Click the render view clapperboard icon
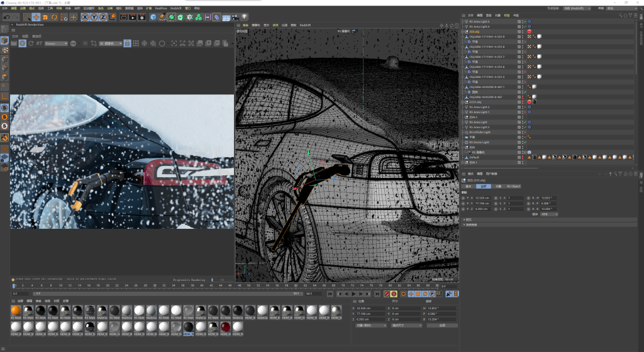644x352 pixels. click(124, 17)
